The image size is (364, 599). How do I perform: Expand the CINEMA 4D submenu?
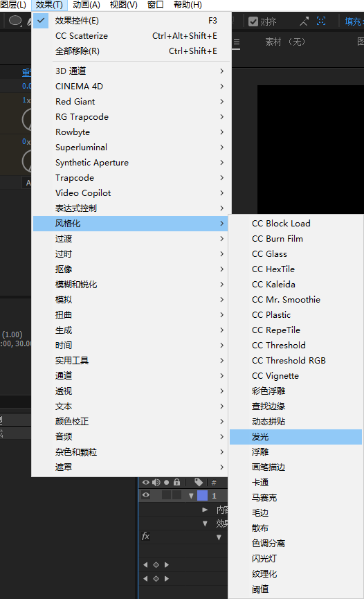tap(132, 87)
